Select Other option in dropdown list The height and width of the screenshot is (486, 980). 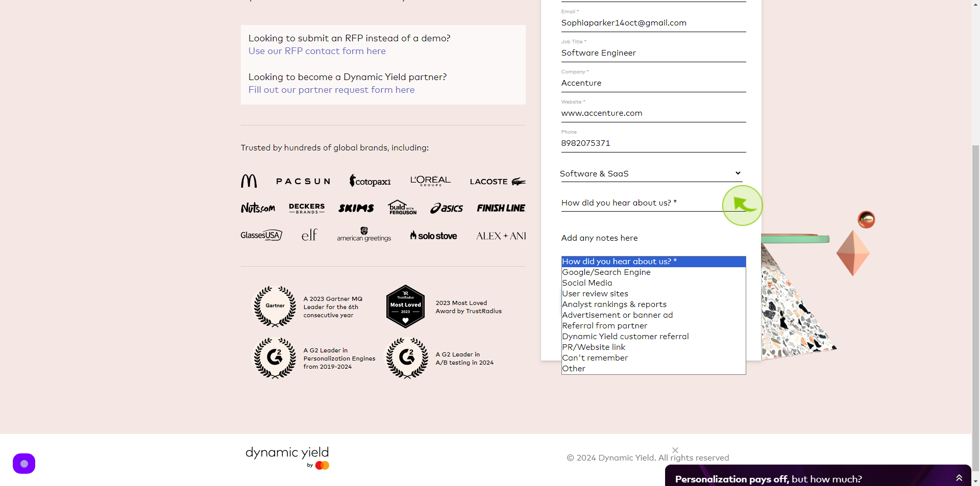point(653,369)
